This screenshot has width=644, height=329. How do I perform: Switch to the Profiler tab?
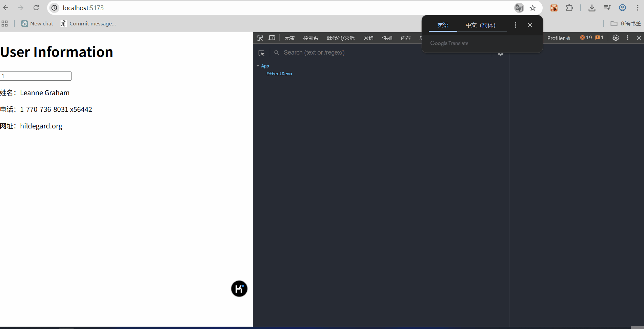(559, 38)
